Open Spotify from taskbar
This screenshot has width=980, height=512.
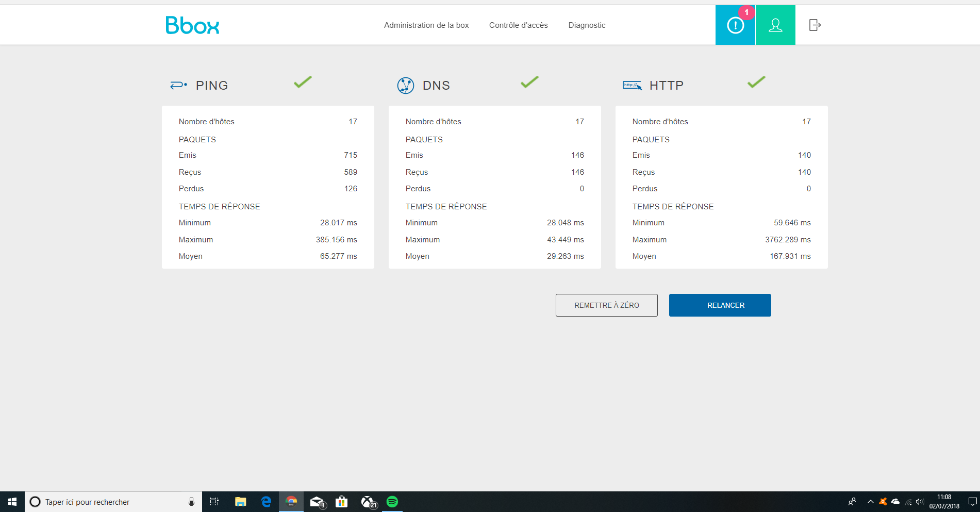point(392,502)
